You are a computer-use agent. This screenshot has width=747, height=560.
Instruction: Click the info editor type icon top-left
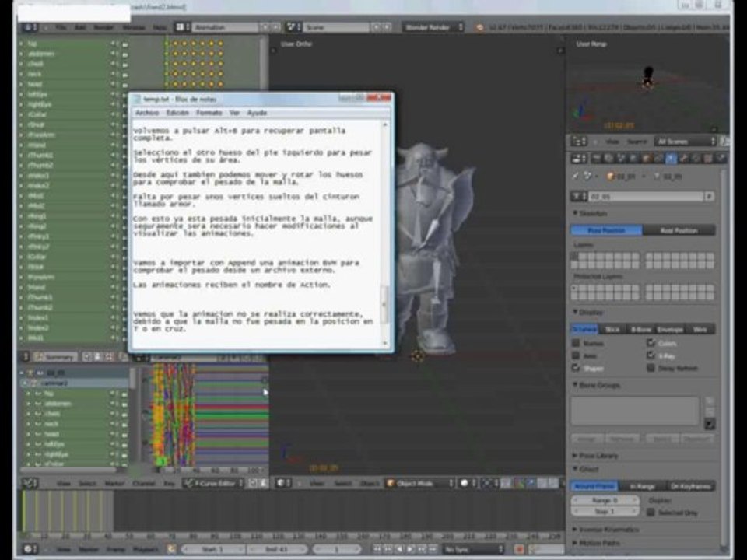[30, 27]
